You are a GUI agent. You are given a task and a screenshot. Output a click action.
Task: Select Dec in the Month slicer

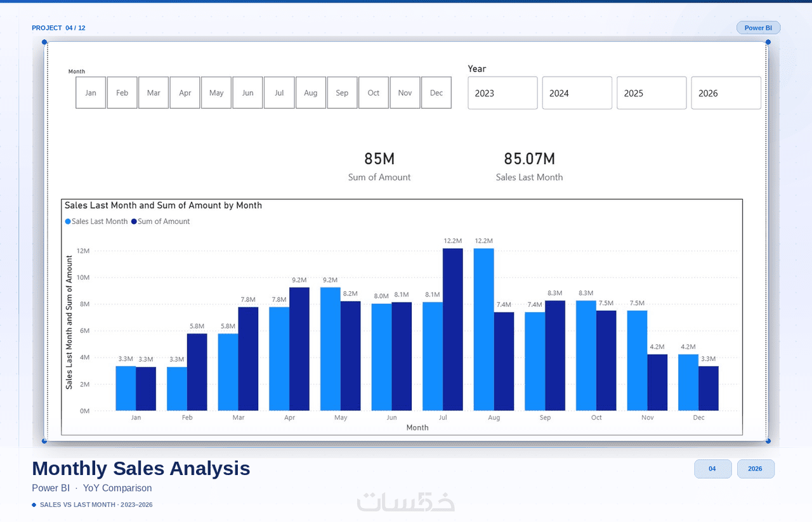[x=436, y=93]
